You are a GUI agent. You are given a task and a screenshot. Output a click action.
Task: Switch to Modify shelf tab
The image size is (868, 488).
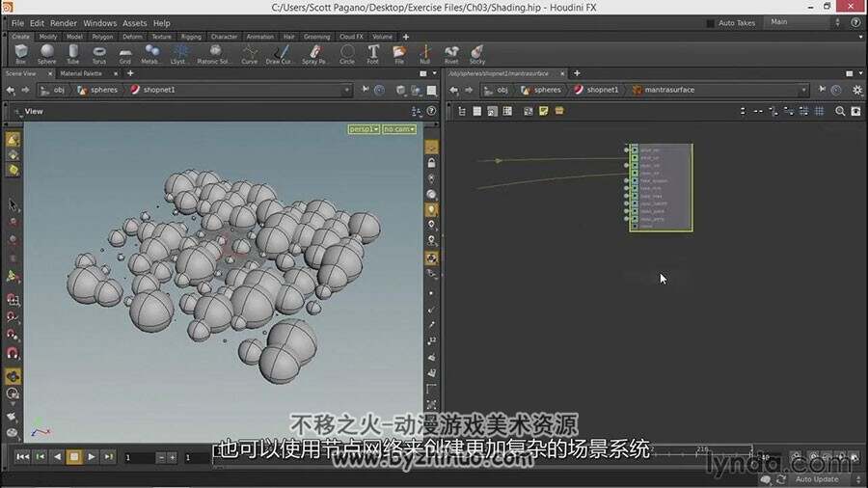pyautogui.click(x=48, y=37)
